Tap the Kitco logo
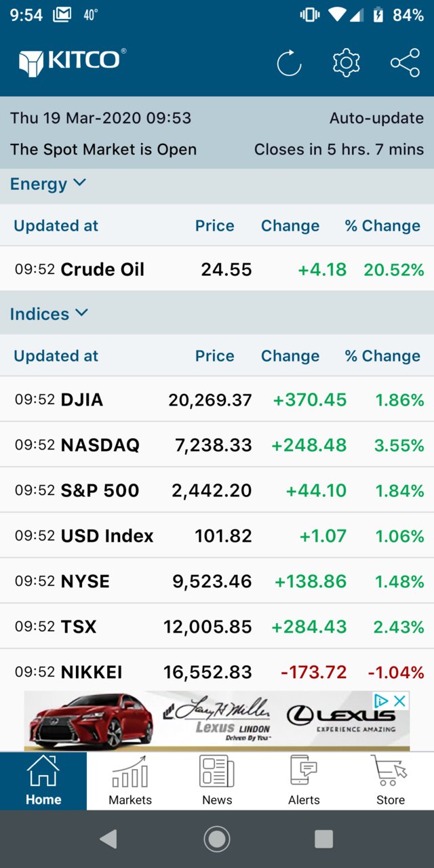Image resolution: width=434 pixels, height=868 pixels. point(73,62)
